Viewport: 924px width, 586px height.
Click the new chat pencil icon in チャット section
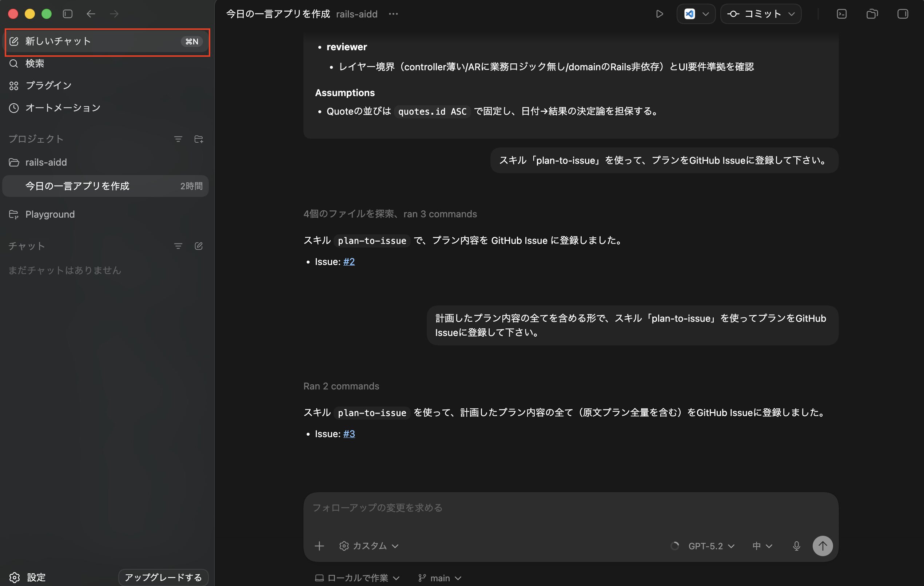point(198,246)
